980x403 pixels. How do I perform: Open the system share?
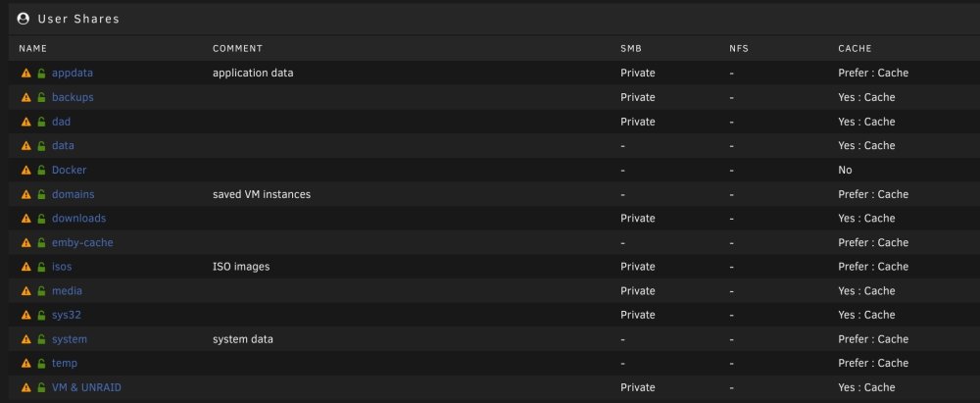(70, 339)
